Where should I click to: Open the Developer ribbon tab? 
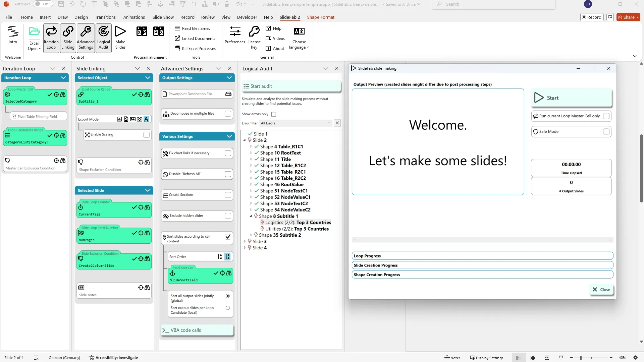click(x=247, y=17)
